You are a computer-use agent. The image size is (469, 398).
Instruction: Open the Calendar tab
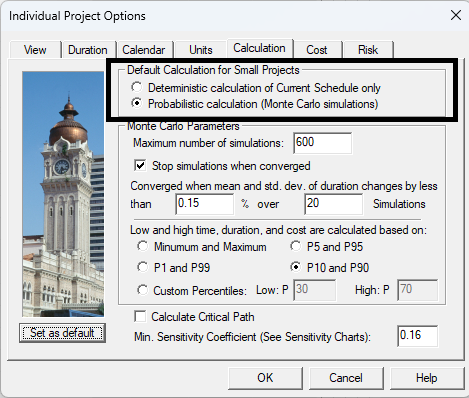pyautogui.click(x=144, y=50)
